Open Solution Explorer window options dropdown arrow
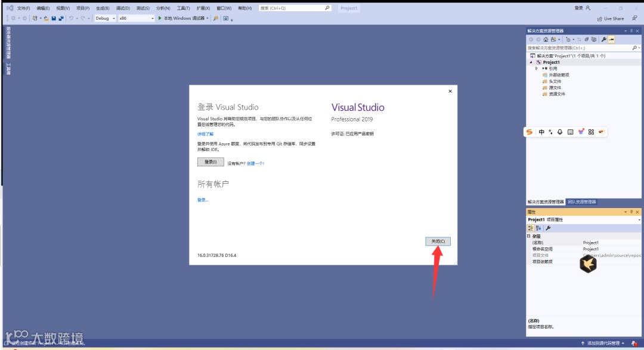This screenshot has width=644, height=350. pyautogui.click(x=625, y=31)
